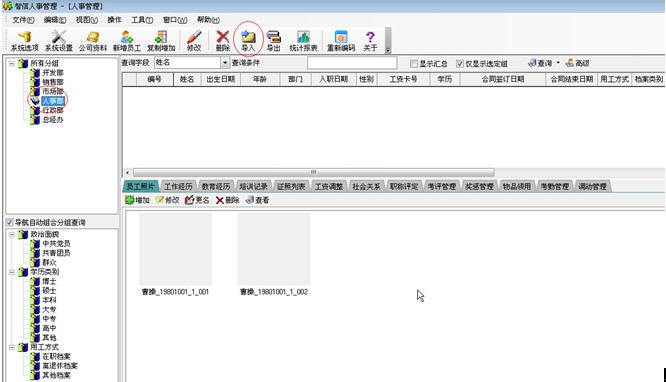Screen dimensions: 666x382
Task: Click 查看 view in the photo sub-toolbar
Action: [257, 200]
